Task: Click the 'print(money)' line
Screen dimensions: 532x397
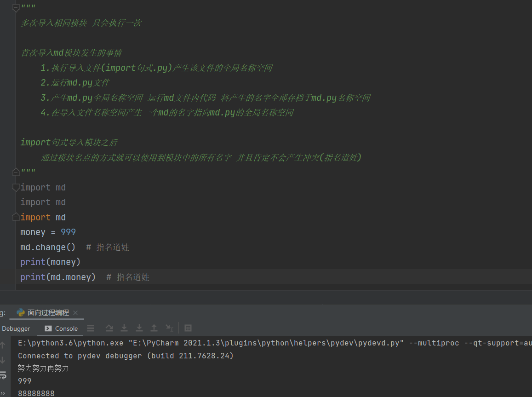Action: 50,262
